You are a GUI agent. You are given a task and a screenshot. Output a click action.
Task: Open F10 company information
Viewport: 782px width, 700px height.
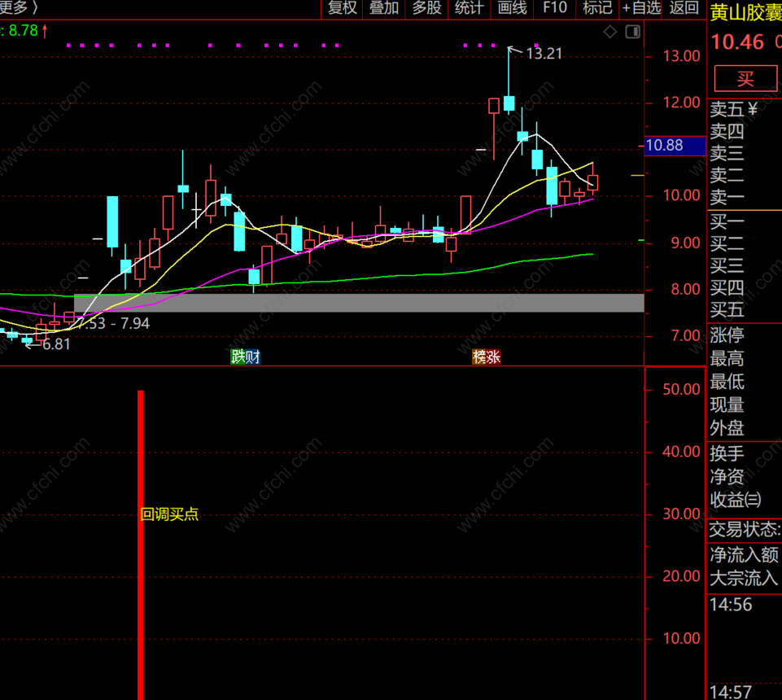(x=555, y=8)
